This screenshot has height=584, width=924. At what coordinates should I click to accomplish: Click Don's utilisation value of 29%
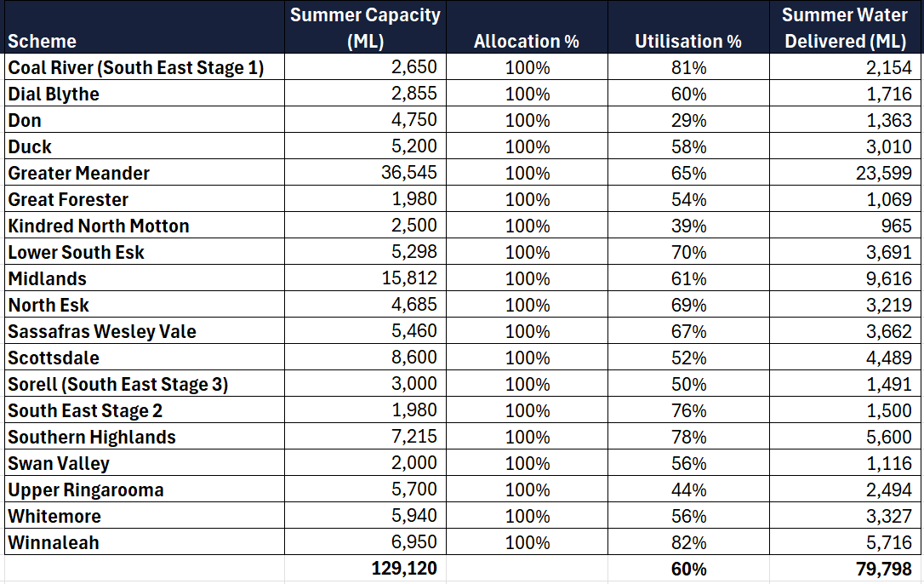(688, 121)
